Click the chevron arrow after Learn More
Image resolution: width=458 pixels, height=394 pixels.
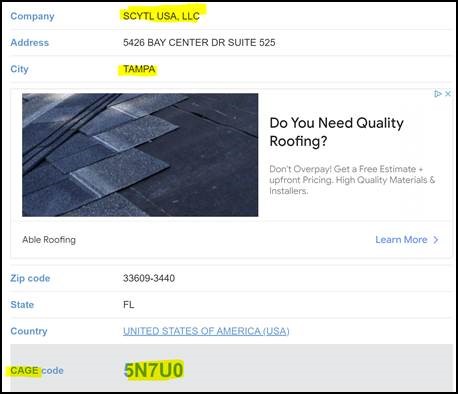point(436,240)
